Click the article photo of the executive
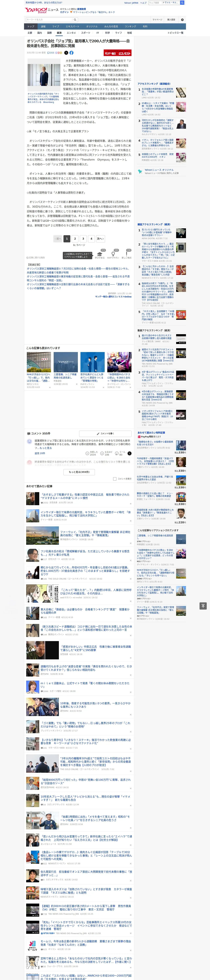The image size is (210, 980). 44,75
